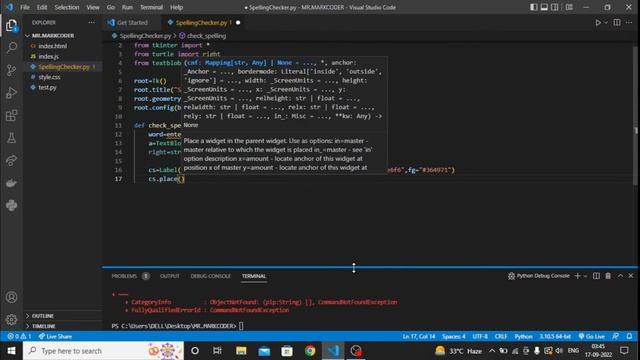The image size is (640, 360).
Task: Open test.py in Explorer
Action: click(47, 87)
